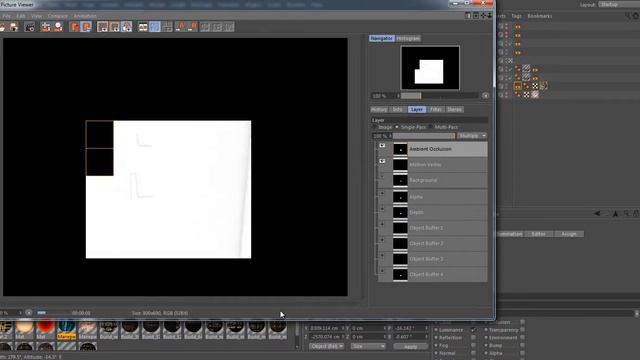640x360 pixels.
Task: Open the Object (Rel) dropdown
Action: 326,346
